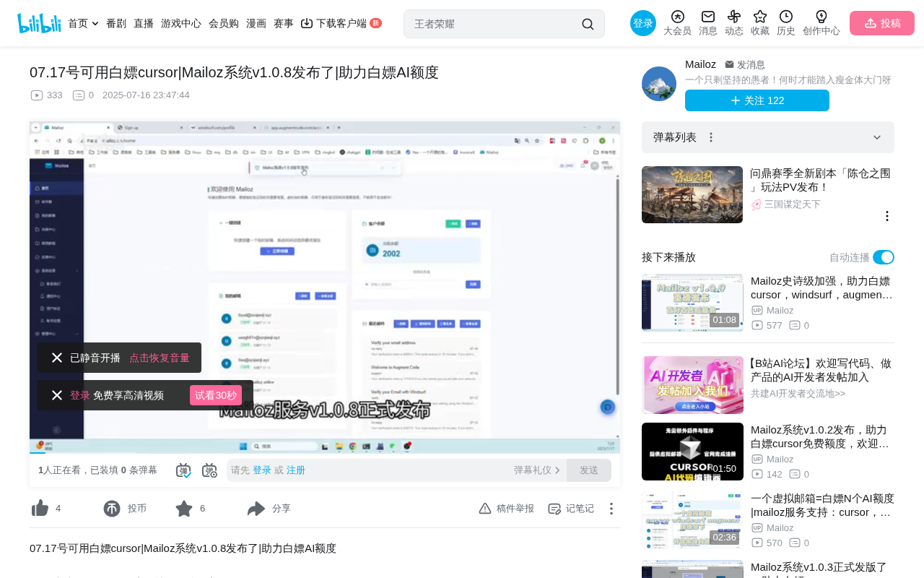Click the main video player area
The width and height of the screenshot is (924, 578).
tap(325, 288)
